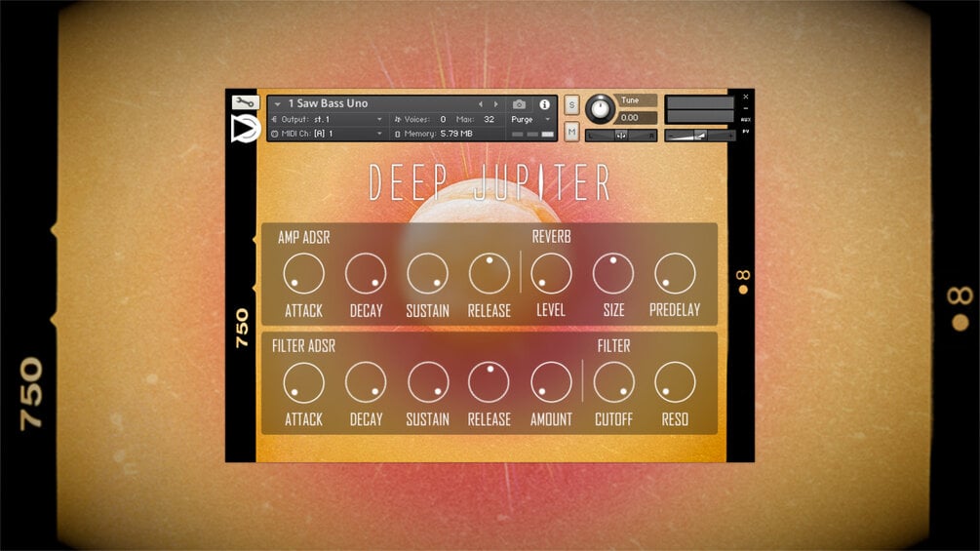The image size is (980, 551).
Task: Click the Filter Cutoff knob
Action: (613, 382)
